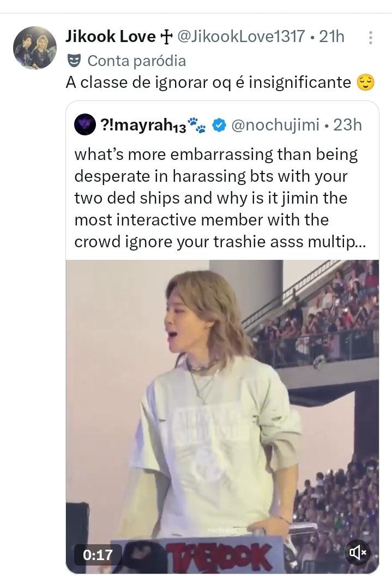
Task: Open the quoted tweet author's purple avatar
Action: point(85,124)
